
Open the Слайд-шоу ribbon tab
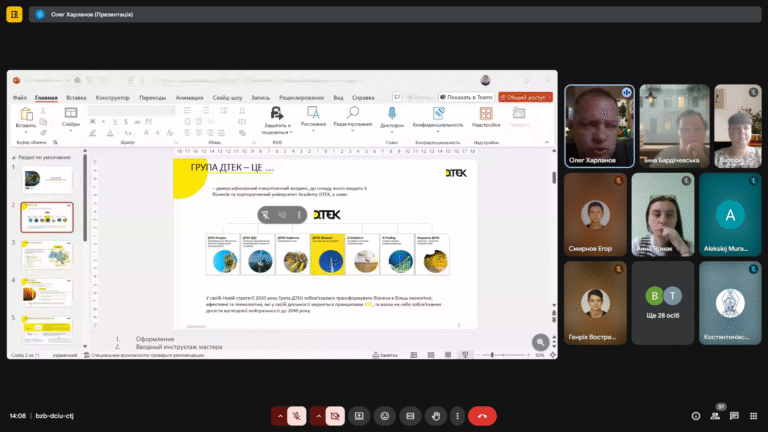tap(227, 97)
